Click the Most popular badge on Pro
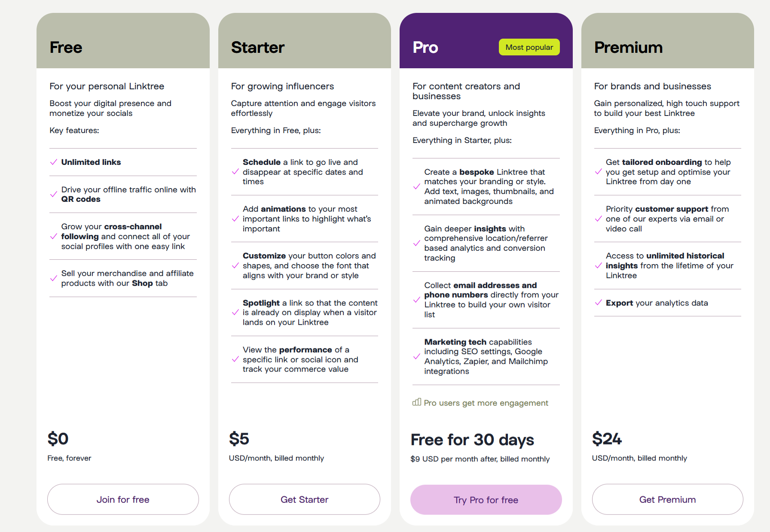The width and height of the screenshot is (770, 532). (x=529, y=47)
